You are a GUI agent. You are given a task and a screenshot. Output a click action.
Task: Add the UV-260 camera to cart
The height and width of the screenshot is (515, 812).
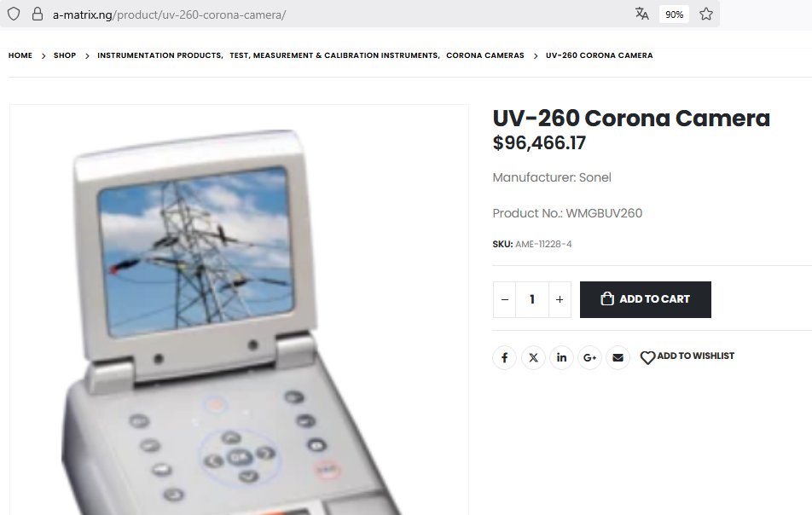[645, 299]
